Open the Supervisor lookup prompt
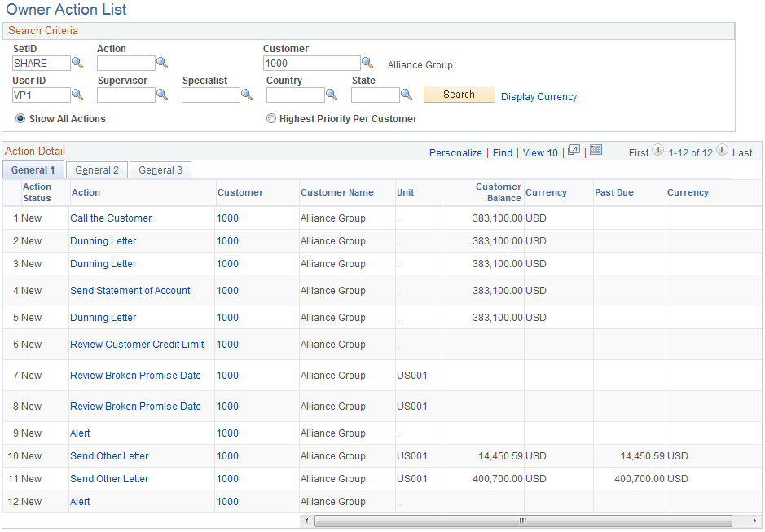Image resolution: width=765 pixels, height=532 pixels. (161, 95)
